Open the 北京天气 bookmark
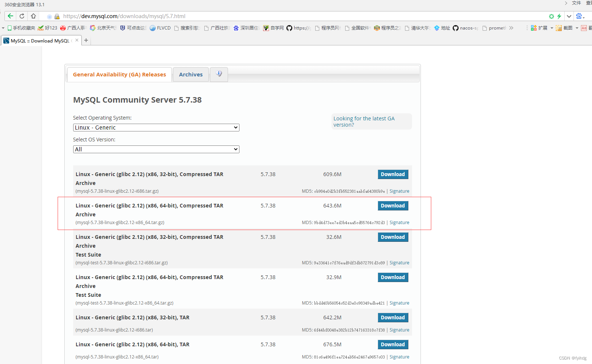The height and width of the screenshot is (364, 592). (103, 28)
